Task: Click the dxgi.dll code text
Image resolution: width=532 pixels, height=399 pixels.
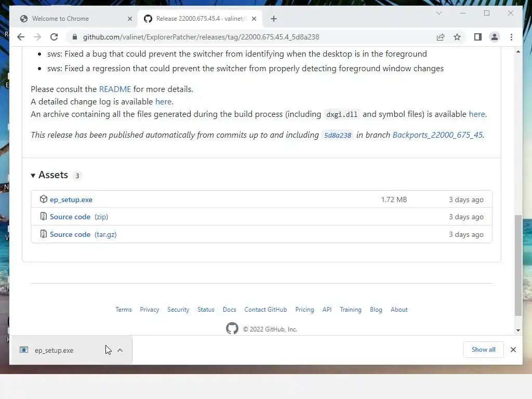Action: click(x=342, y=115)
